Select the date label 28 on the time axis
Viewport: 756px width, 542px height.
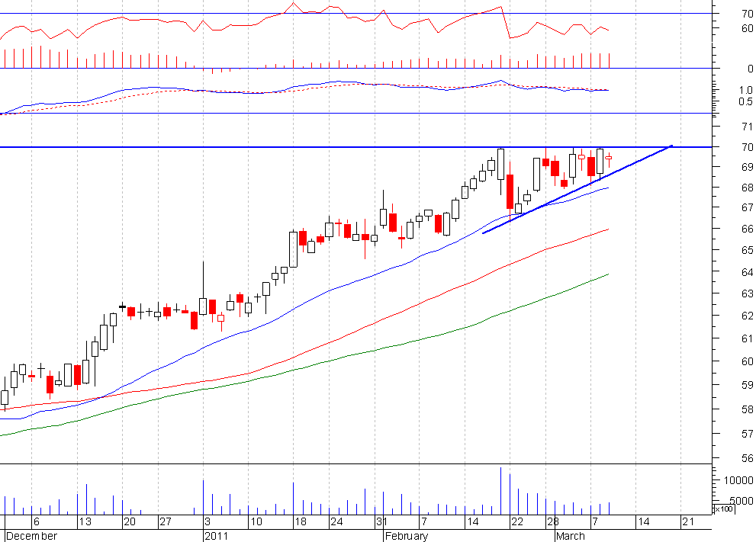pyautogui.click(x=553, y=521)
